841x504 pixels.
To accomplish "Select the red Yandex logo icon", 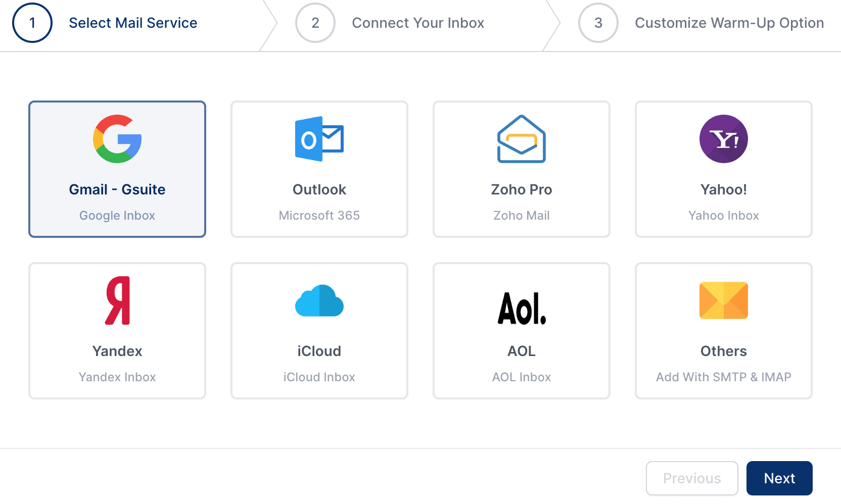I will tap(117, 300).
